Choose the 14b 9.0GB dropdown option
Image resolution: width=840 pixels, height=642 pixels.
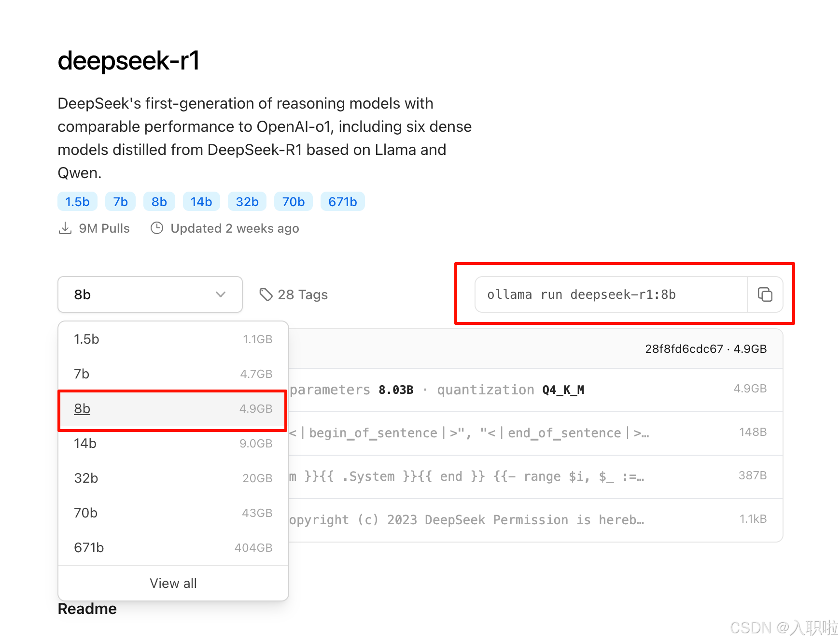tap(173, 444)
